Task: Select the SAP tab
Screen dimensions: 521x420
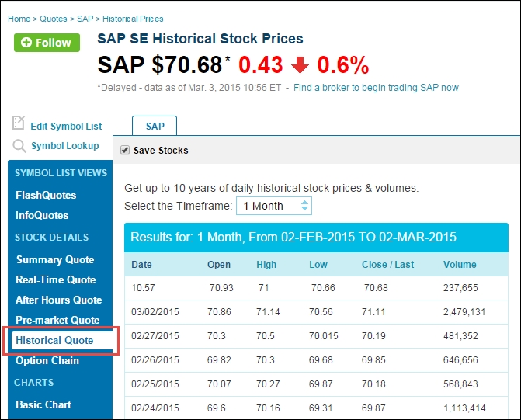Action: coord(155,126)
